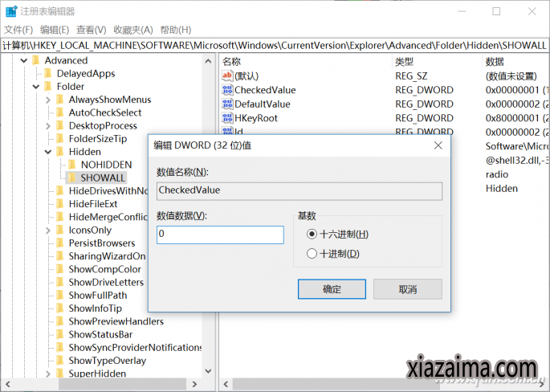Click the AutoCheckSelect folder icon
The height and width of the screenshot is (392, 550).
click(x=60, y=112)
